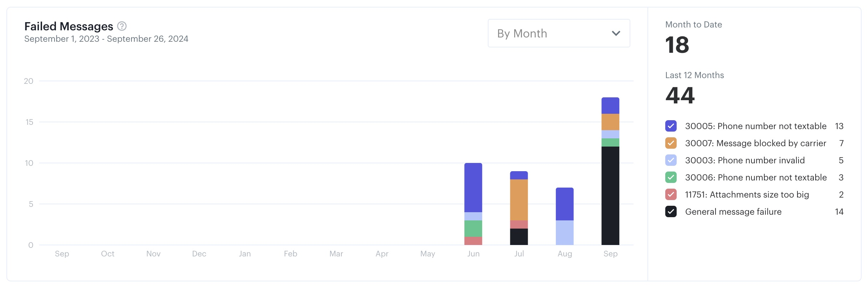Click the light blue segment of the Aug bar

564,233
